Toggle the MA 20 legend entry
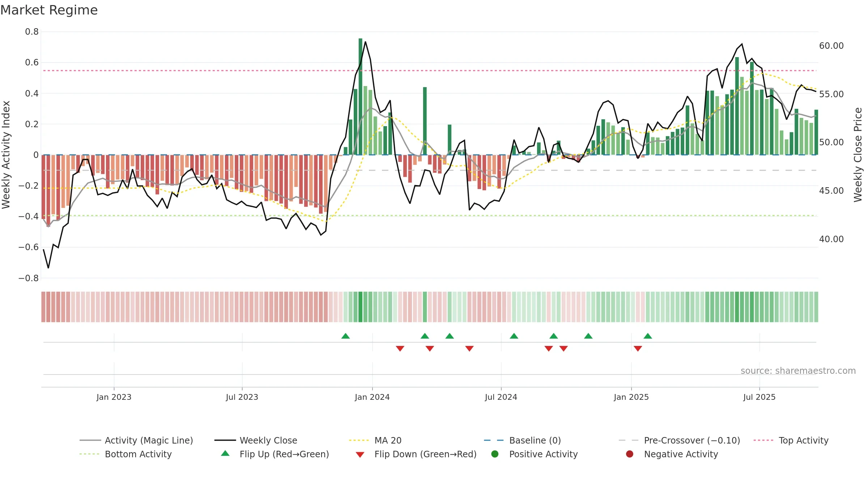This screenshot has width=868, height=488. 375,440
